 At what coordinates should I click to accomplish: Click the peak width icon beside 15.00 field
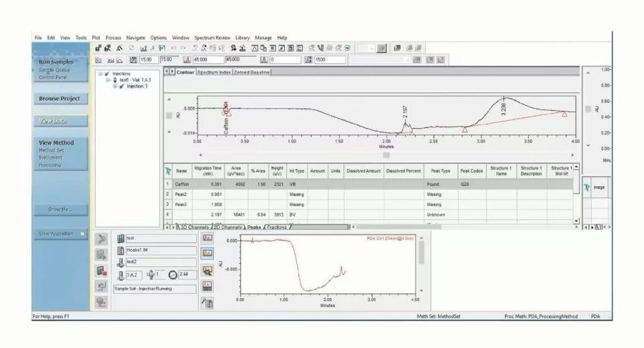pos(133,60)
